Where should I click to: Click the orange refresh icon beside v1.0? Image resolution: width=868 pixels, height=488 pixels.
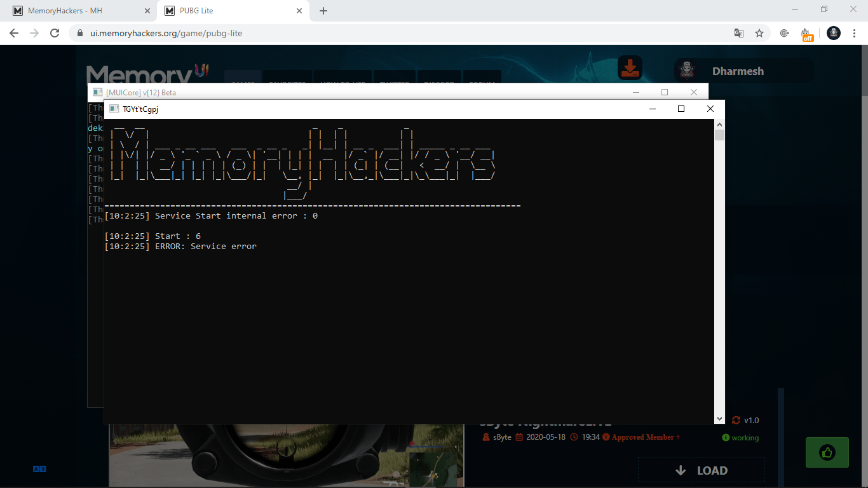point(736,420)
